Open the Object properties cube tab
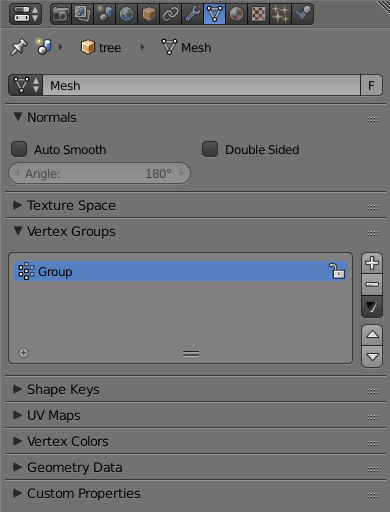Image resolution: width=390 pixels, height=512 pixels. click(x=148, y=14)
